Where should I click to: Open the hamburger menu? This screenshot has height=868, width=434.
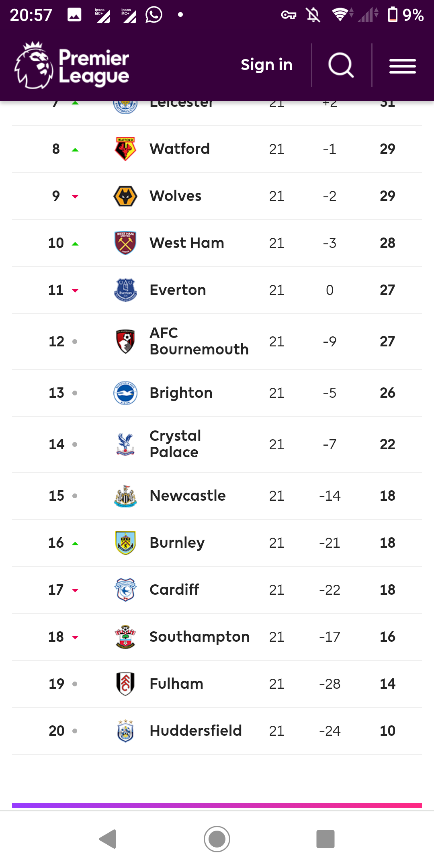point(402,66)
